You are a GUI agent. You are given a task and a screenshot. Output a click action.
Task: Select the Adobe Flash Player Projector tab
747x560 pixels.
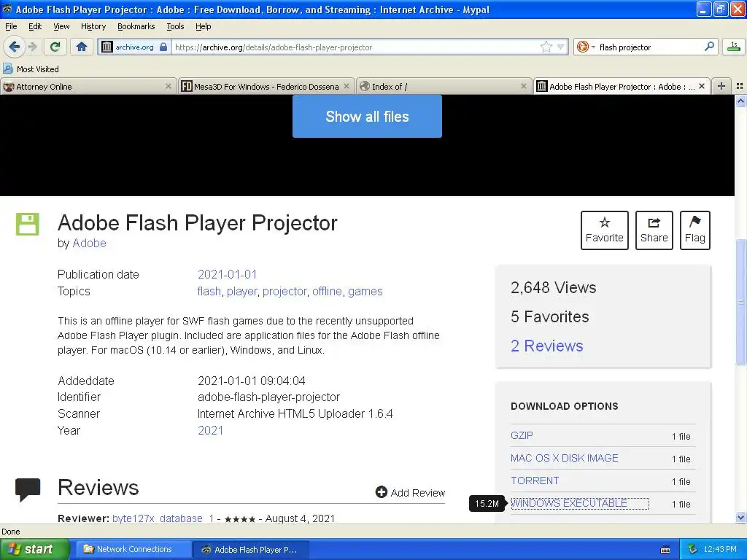pos(622,86)
